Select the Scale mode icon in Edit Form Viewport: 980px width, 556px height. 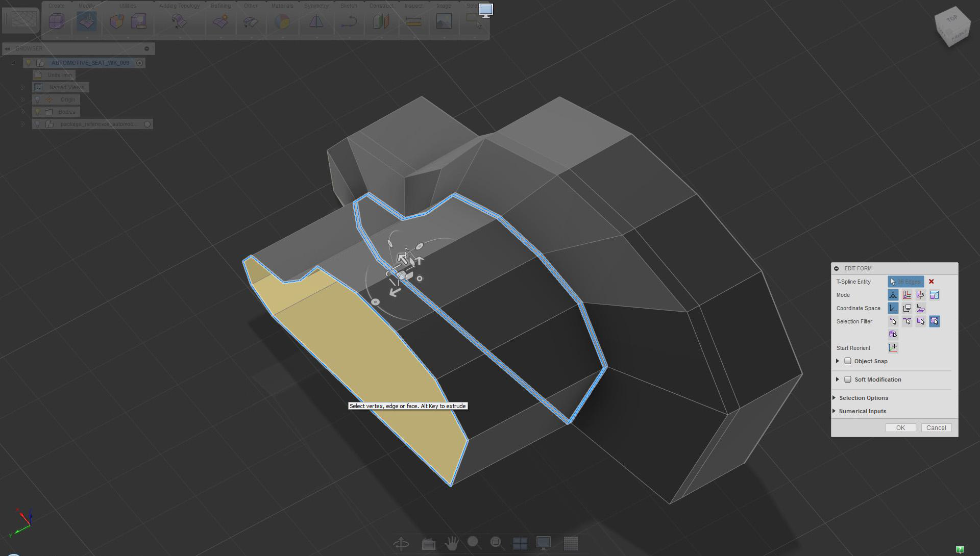934,295
